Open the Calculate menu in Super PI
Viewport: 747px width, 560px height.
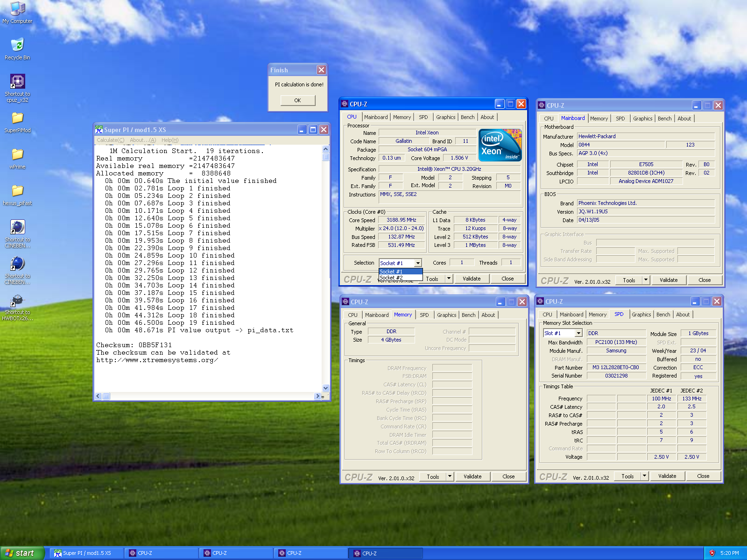(x=111, y=140)
